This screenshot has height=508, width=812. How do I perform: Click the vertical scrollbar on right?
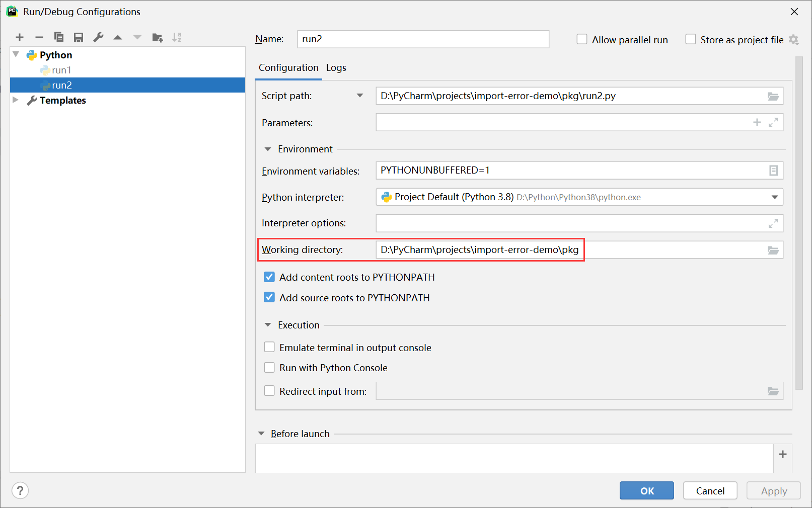click(x=799, y=223)
